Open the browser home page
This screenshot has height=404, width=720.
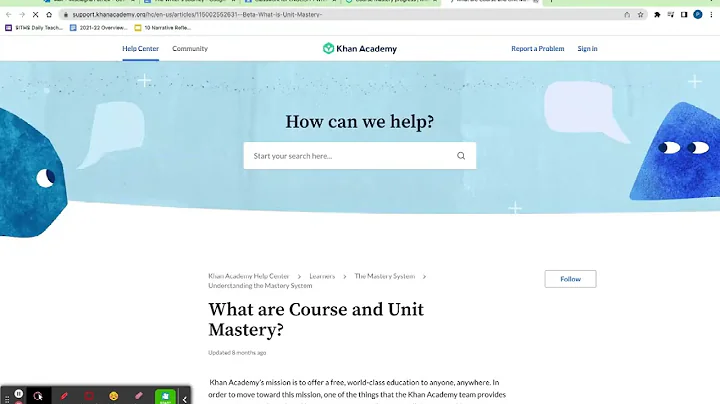49,15
